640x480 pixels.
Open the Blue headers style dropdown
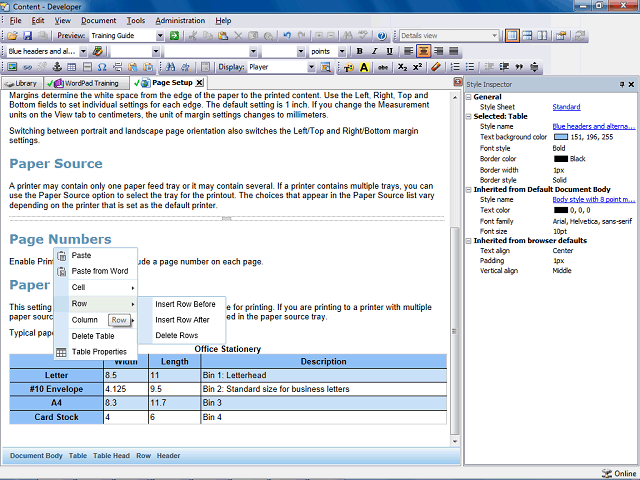(x=83, y=51)
